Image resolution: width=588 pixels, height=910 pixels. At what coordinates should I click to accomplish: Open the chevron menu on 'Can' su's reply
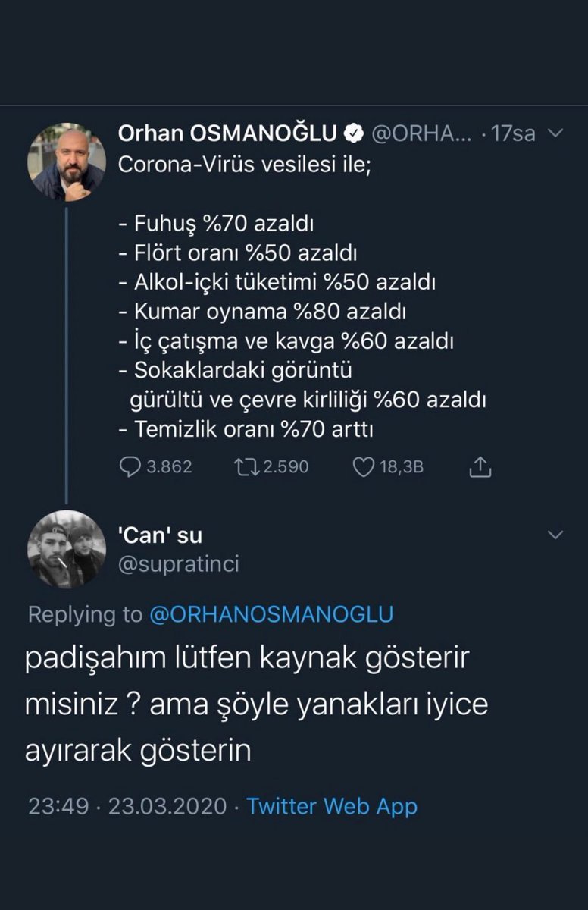(555, 535)
